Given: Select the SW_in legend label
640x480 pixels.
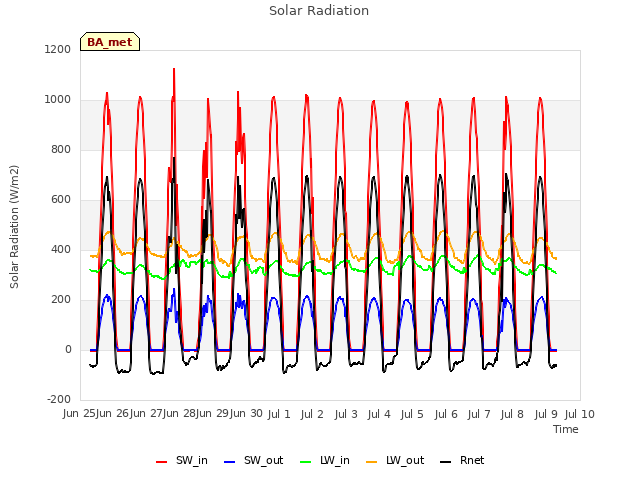Looking at the screenshot, I should pos(192,460).
